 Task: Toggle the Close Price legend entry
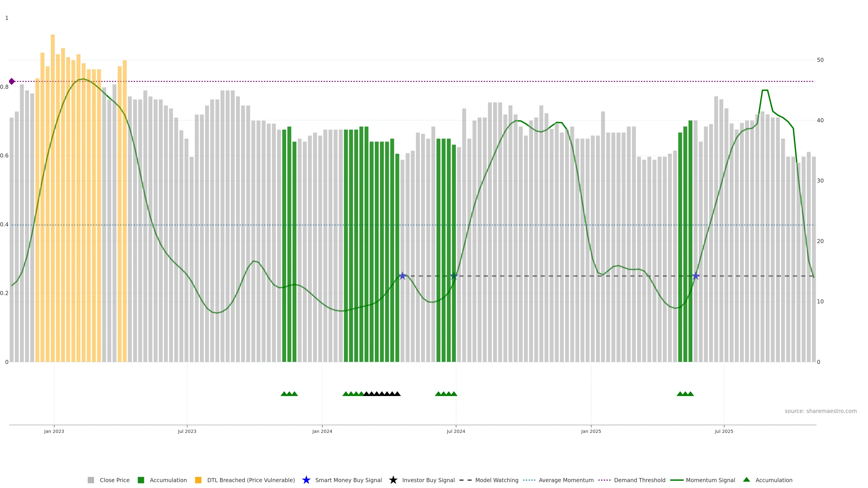click(x=114, y=480)
